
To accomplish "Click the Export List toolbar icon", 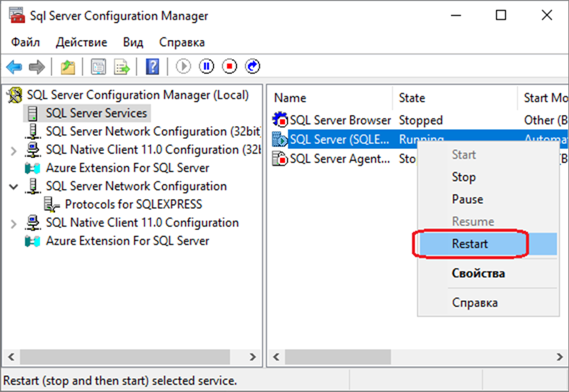I will 122,67.
